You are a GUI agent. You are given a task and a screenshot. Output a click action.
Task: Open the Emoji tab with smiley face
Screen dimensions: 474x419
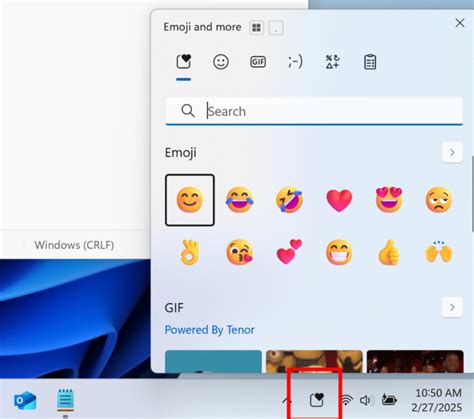click(x=221, y=62)
